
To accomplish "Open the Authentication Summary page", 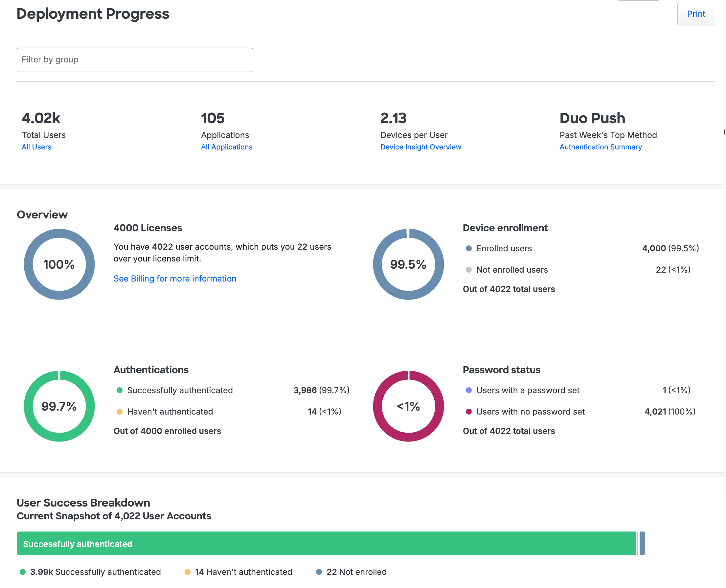I will point(600,147).
